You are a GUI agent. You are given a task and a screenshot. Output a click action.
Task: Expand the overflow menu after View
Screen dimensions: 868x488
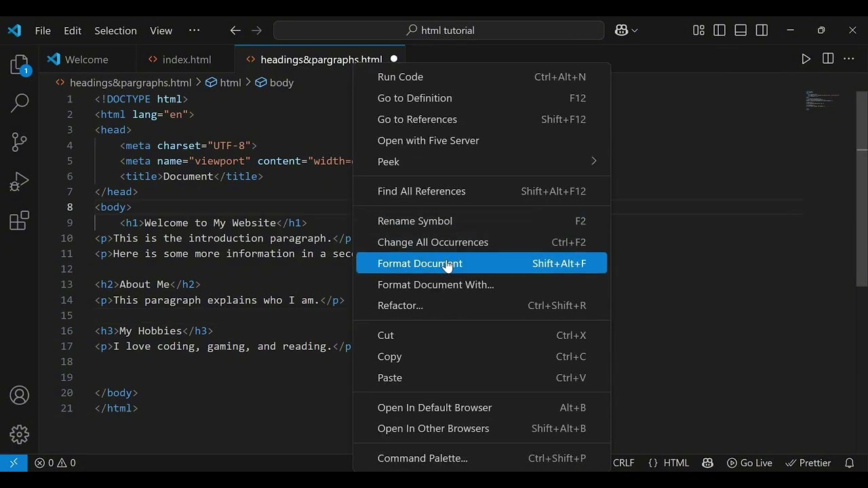(x=195, y=30)
